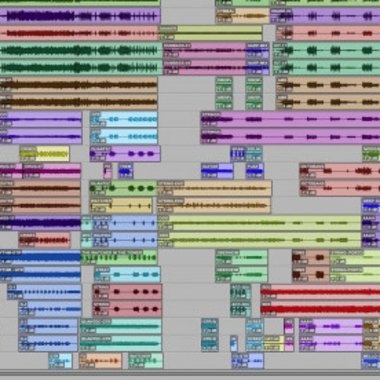This screenshot has height=380, width=380.
Task: Select the lower red clip with dark blobs
Action: pyautogui.click(x=127, y=309)
